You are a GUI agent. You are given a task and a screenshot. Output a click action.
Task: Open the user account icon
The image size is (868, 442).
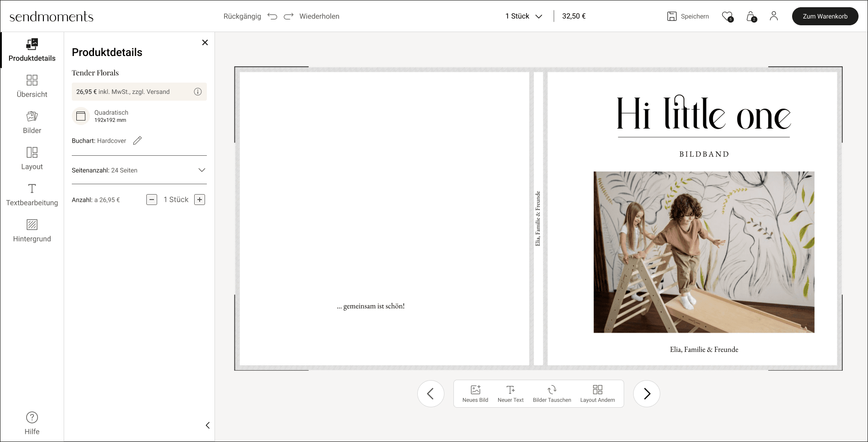point(774,16)
